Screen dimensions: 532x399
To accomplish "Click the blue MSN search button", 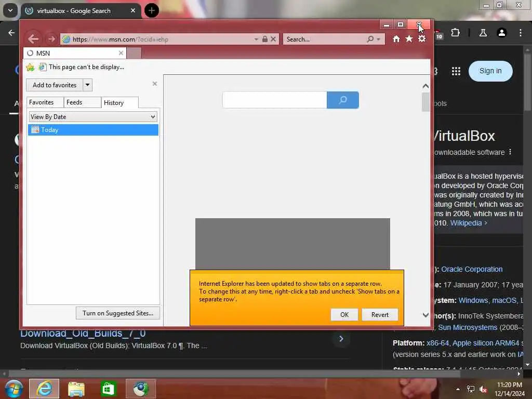I will (343, 100).
